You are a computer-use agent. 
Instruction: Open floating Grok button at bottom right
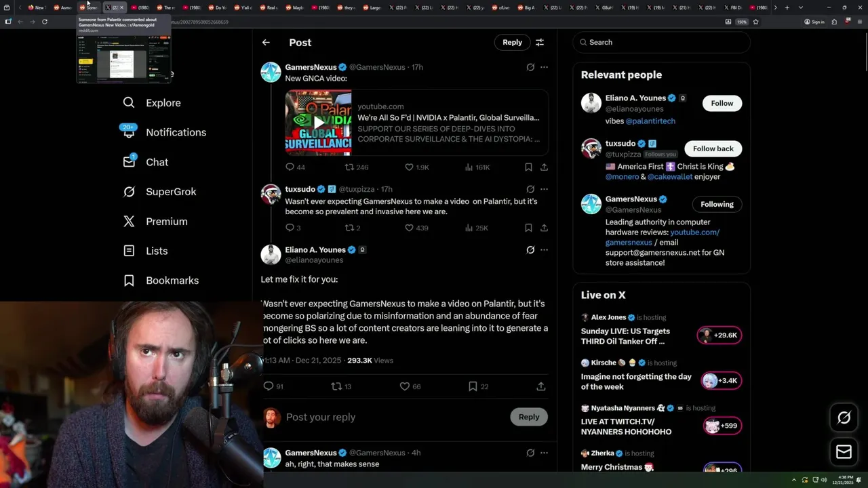coord(844,418)
